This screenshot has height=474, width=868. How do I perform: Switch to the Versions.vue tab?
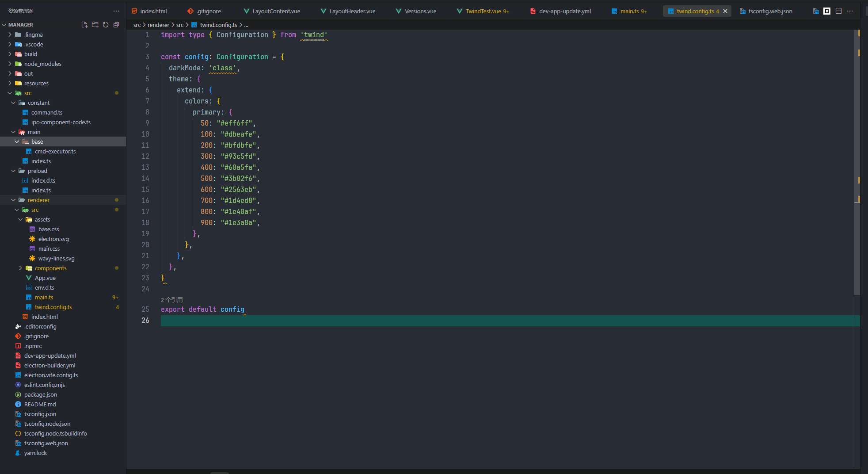pyautogui.click(x=420, y=11)
